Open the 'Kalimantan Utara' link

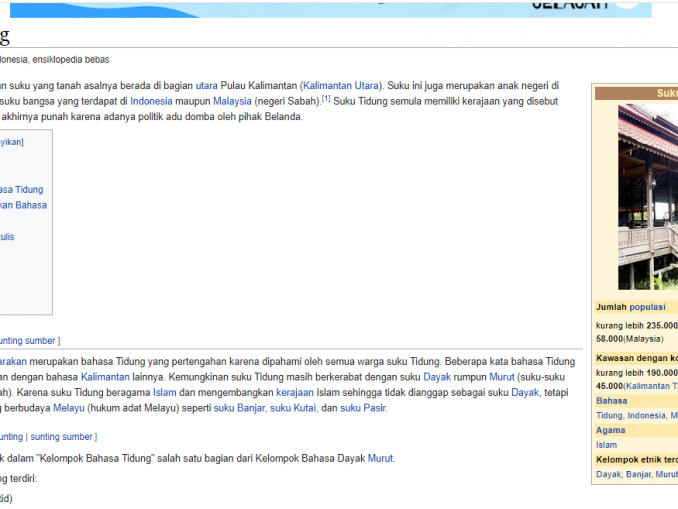341,86
